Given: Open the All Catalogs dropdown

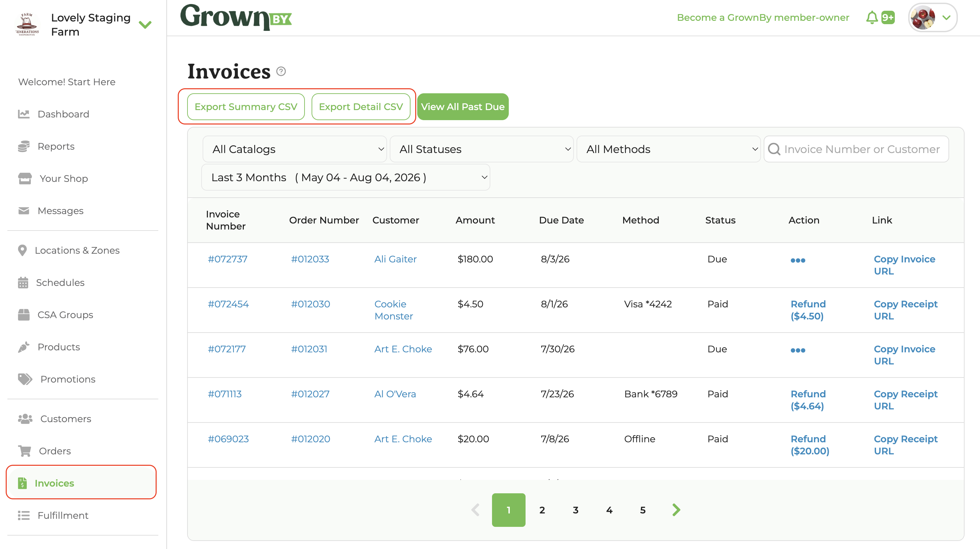Looking at the screenshot, I should [294, 149].
